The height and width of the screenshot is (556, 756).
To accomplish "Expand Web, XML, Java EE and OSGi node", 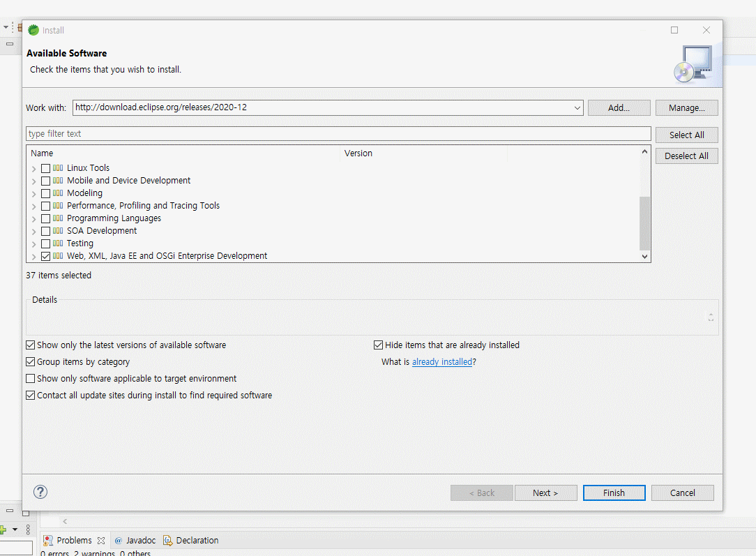I will click(33, 257).
